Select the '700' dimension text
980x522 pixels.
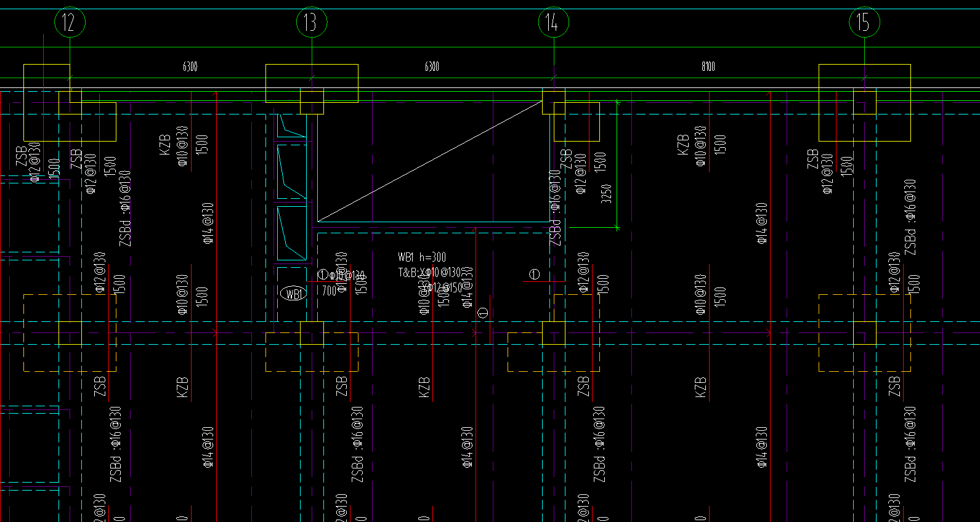tap(330, 291)
